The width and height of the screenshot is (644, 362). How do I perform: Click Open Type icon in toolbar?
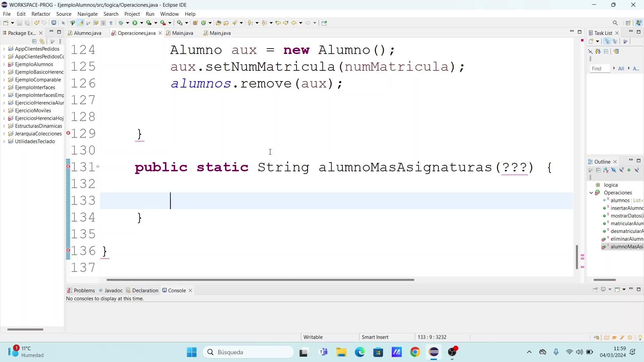[218, 23]
